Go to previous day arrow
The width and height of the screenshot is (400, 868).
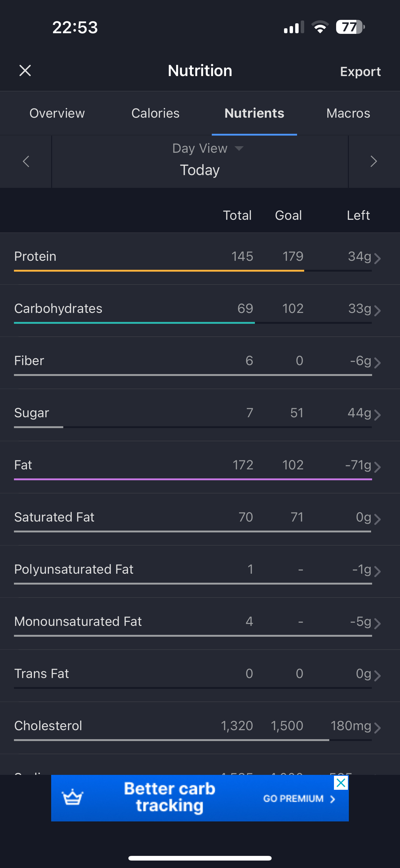pos(26,161)
